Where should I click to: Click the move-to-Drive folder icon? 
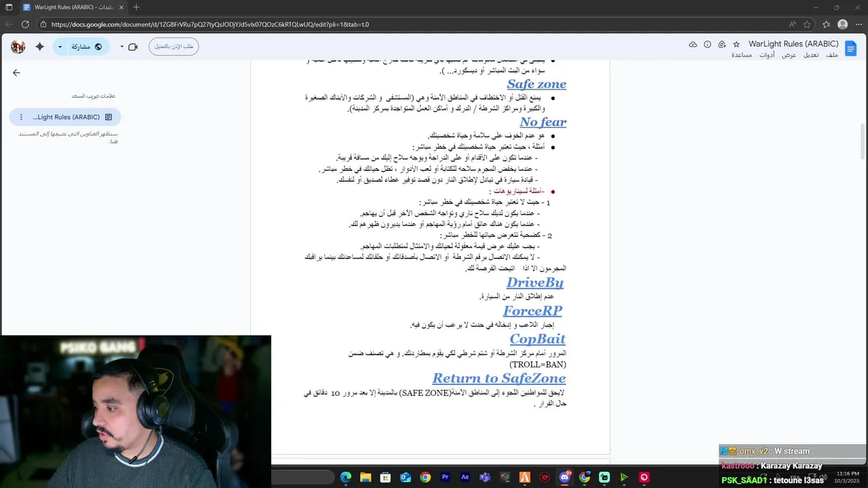722,44
